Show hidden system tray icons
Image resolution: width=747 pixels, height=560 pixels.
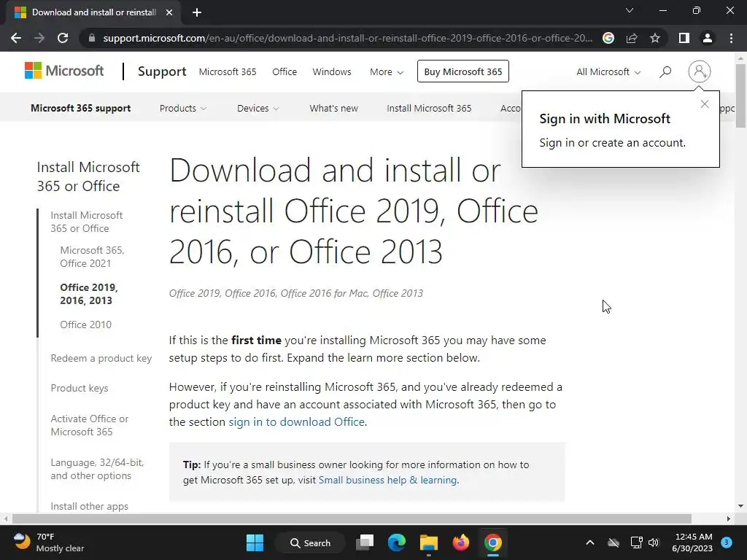(589, 542)
